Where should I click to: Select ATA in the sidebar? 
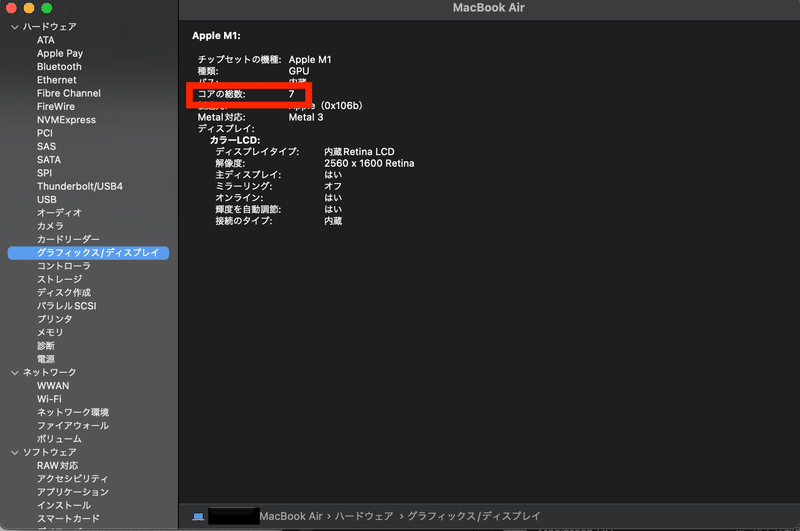45,40
